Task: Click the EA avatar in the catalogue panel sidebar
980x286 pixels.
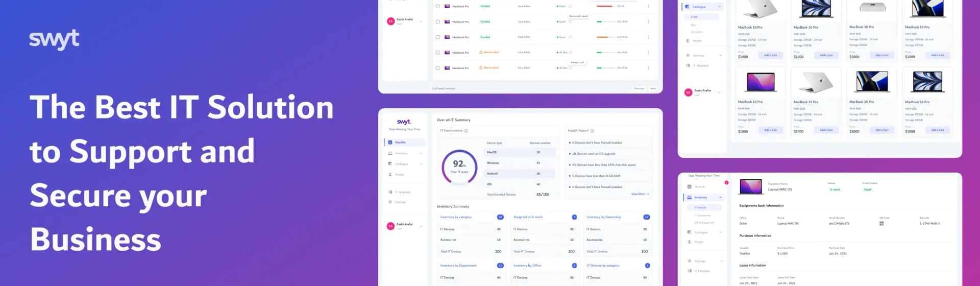Action: (x=688, y=92)
